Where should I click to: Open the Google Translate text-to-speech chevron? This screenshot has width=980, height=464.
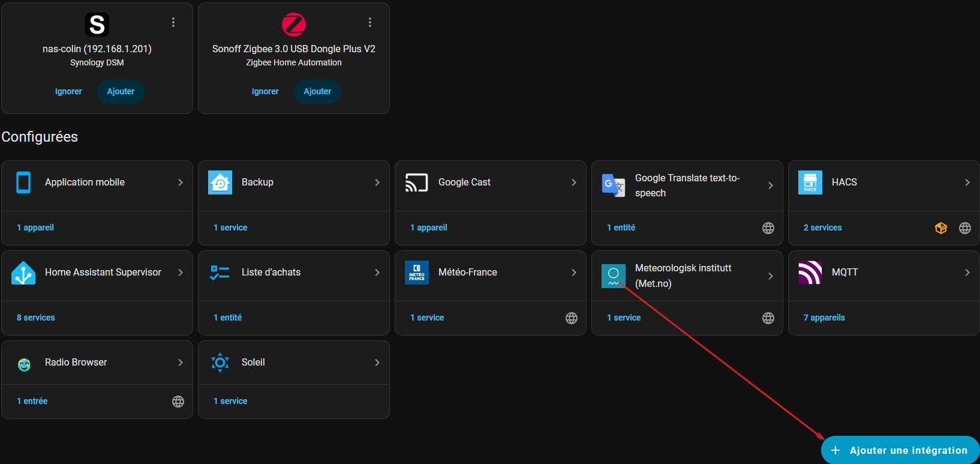(x=771, y=185)
